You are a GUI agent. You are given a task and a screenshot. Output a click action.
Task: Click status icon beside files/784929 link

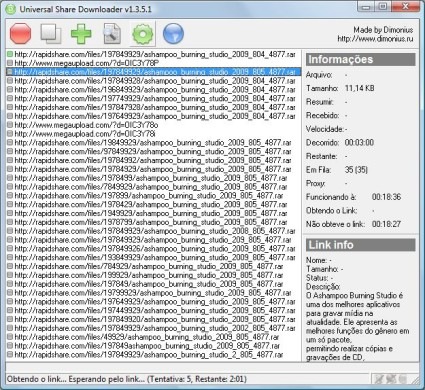point(10,266)
